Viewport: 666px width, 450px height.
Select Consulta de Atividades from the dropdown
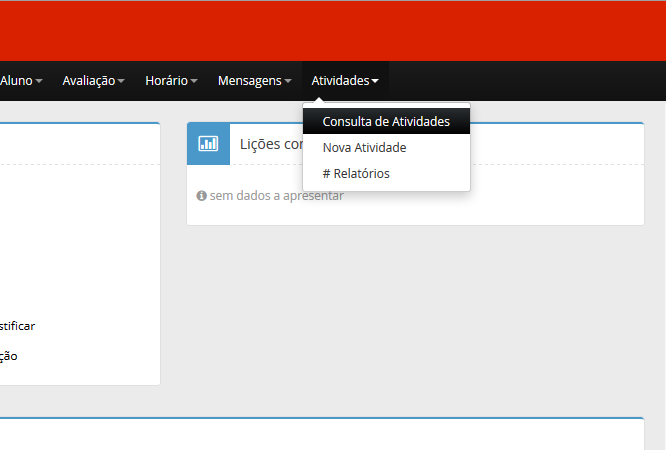[x=386, y=121]
